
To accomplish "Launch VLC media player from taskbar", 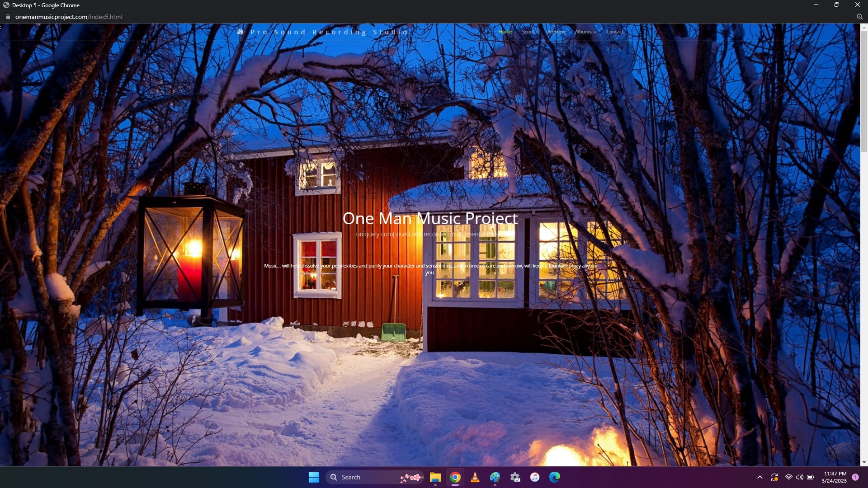I will 475,477.
